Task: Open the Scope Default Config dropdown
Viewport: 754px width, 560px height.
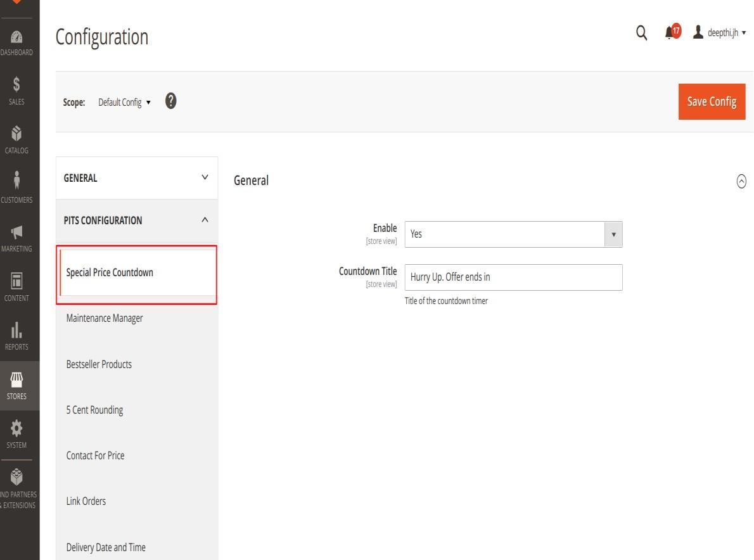Action: pos(124,103)
